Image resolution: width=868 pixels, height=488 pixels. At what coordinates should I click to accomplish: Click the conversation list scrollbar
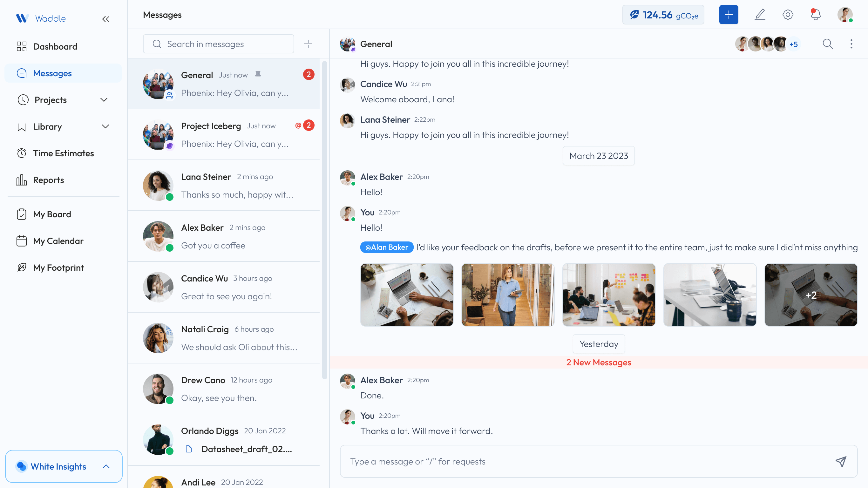pos(325,220)
